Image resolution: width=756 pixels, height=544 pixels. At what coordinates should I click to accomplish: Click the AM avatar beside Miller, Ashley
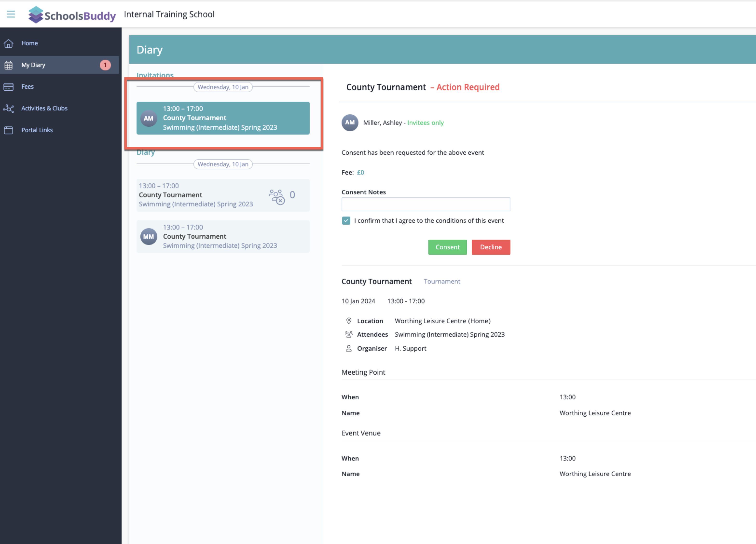pos(350,122)
